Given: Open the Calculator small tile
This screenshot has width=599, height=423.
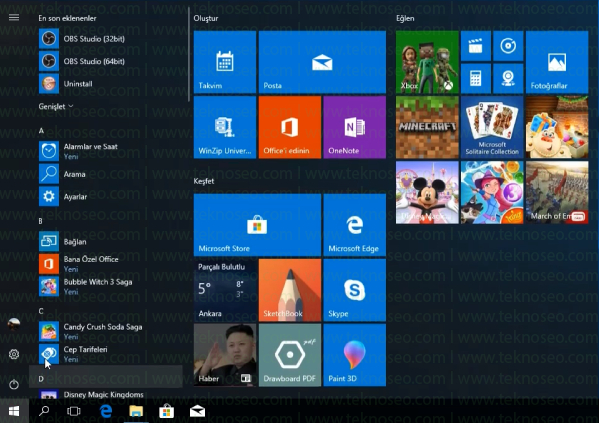Looking at the screenshot, I should (x=476, y=79).
